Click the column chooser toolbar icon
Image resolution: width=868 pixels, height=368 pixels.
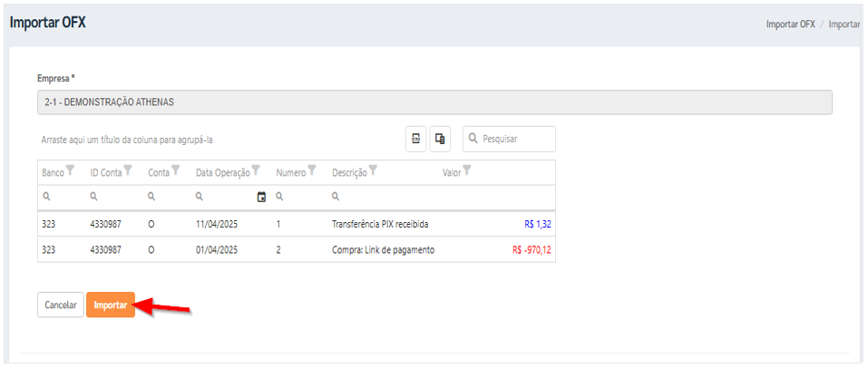[x=440, y=139]
